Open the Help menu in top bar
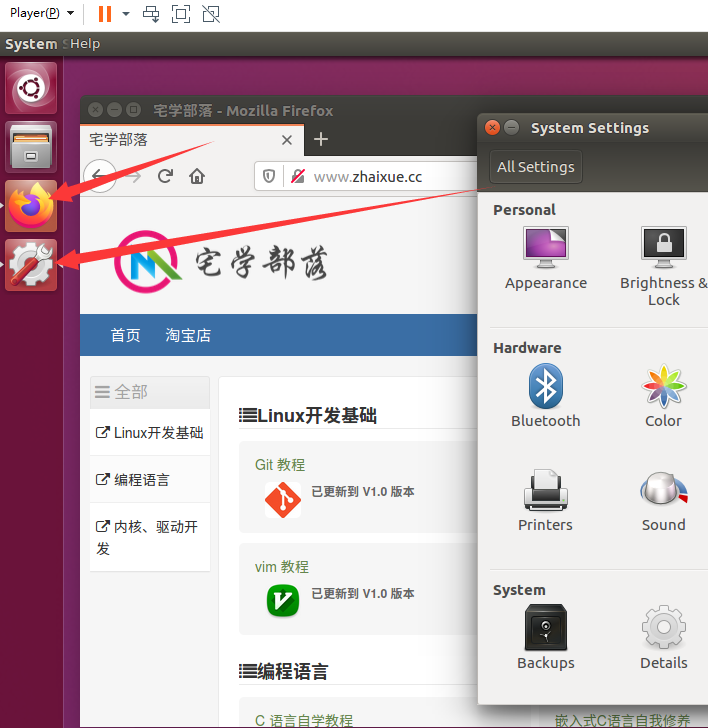The width and height of the screenshot is (708, 728). pos(85,44)
